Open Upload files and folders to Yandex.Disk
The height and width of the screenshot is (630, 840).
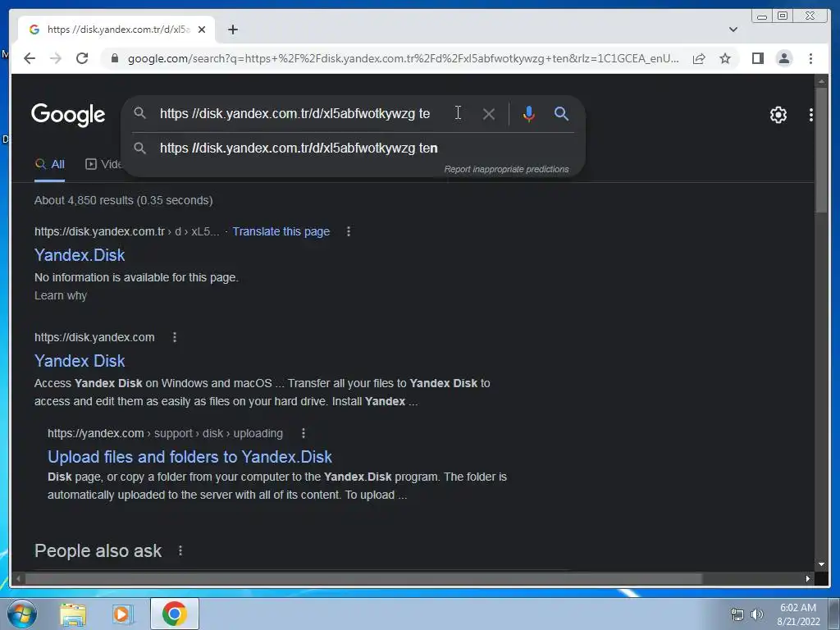pyautogui.click(x=189, y=457)
